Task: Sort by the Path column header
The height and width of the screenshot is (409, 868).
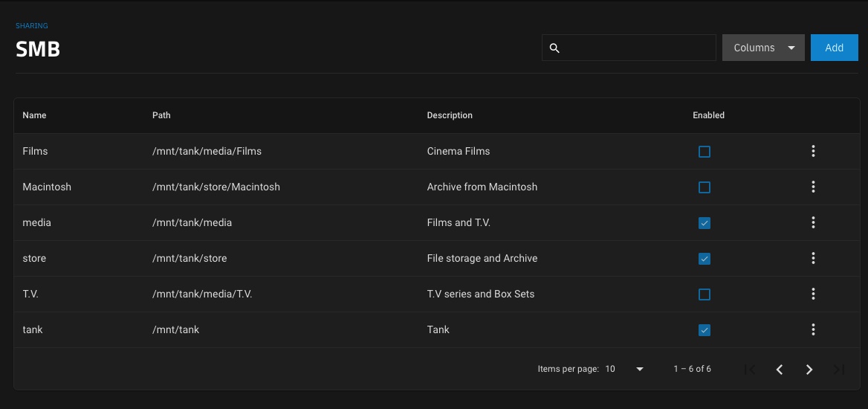Action: pyautogui.click(x=162, y=115)
